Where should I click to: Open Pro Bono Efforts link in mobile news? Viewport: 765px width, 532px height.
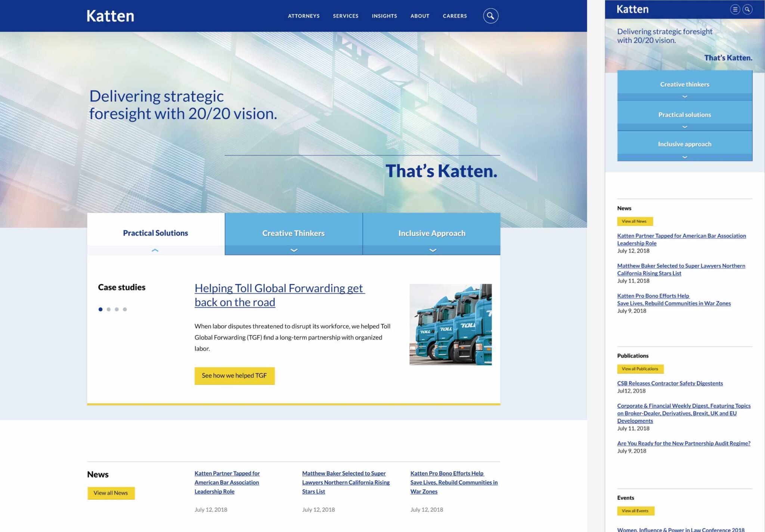(x=674, y=299)
